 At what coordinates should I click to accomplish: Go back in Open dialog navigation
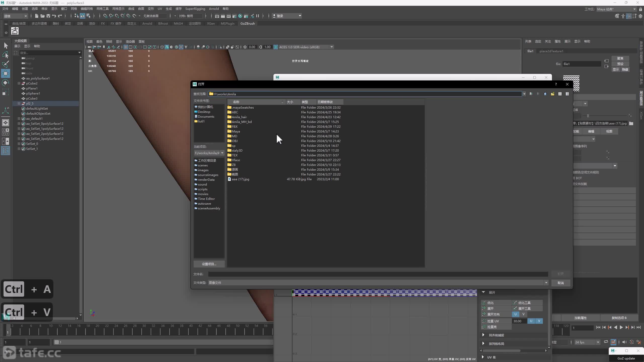click(x=531, y=94)
